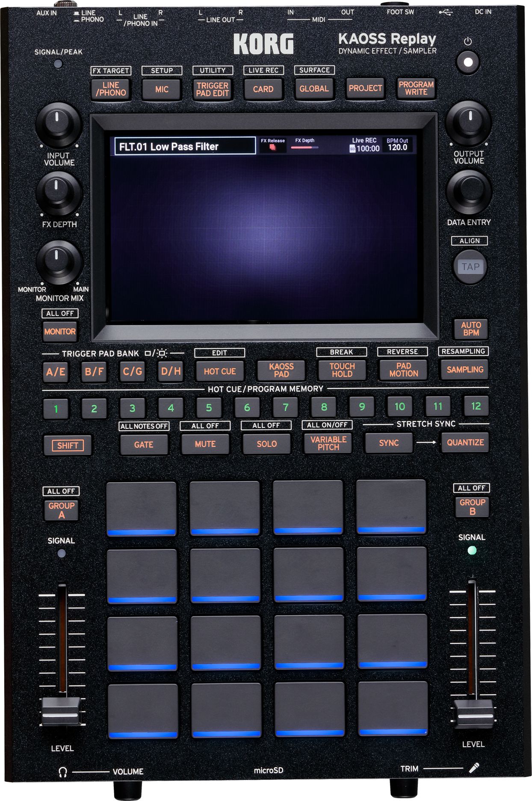Click the MONITOR MIX knob
The width and height of the screenshot is (532, 801).
click(59, 262)
